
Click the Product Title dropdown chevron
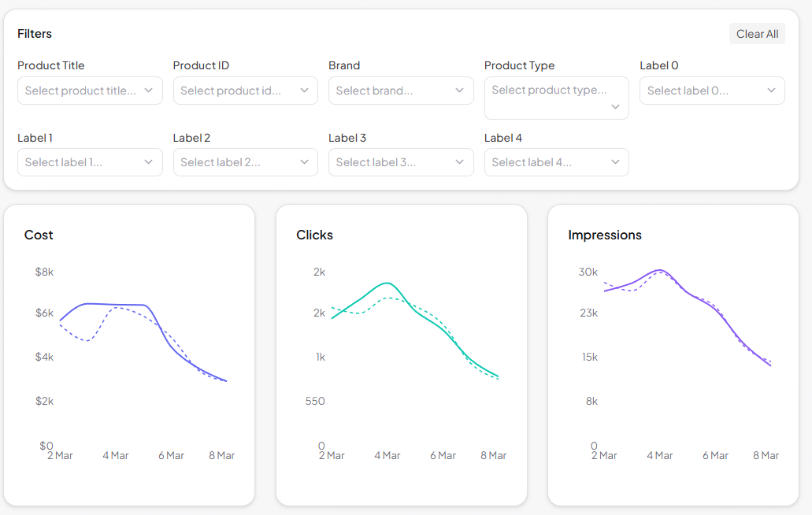pos(148,91)
